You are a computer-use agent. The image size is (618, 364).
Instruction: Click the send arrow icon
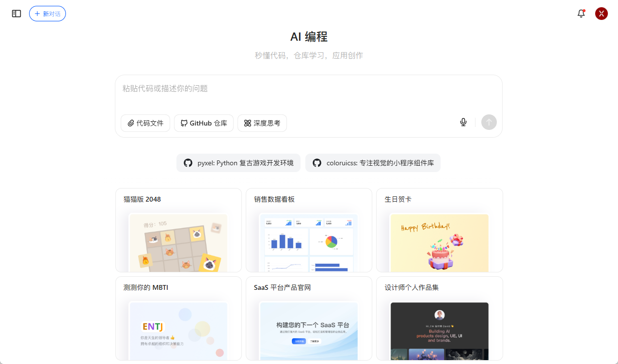coord(489,122)
